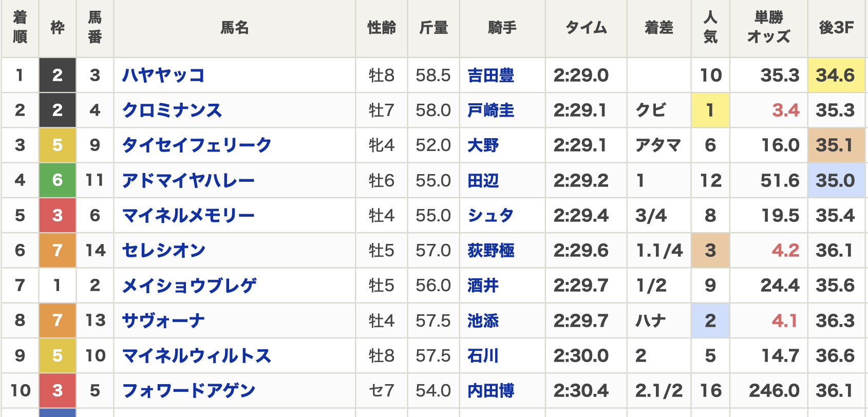Click the 後3F column header
Viewport: 868px width, 417px height.
point(836,28)
